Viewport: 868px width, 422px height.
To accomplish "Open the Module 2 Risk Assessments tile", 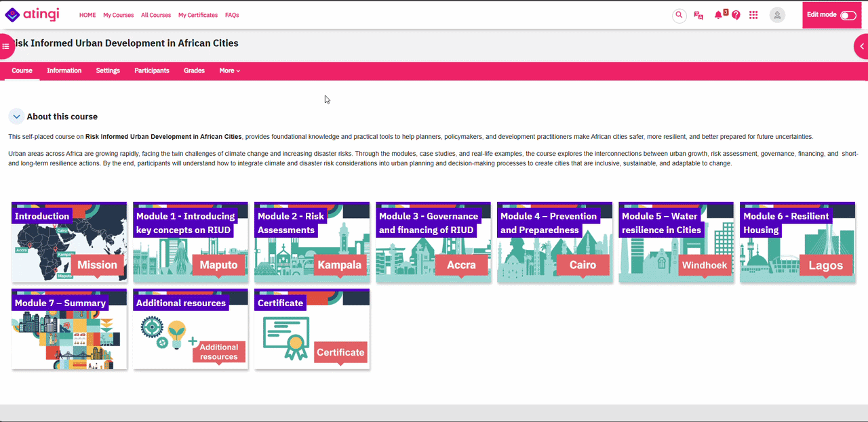I will click(x=312, y=242).
